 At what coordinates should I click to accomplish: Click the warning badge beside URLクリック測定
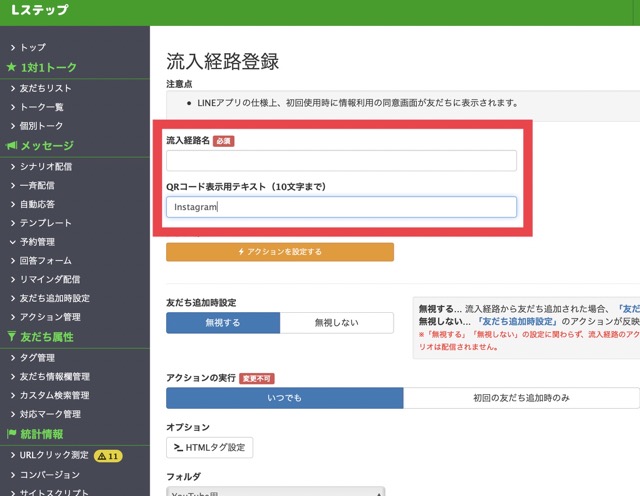pyautogui.click(x=108, y=456)
